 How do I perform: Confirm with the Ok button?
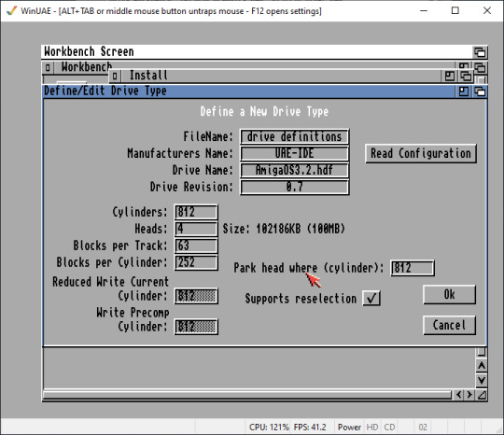click(x=449, y=294)
